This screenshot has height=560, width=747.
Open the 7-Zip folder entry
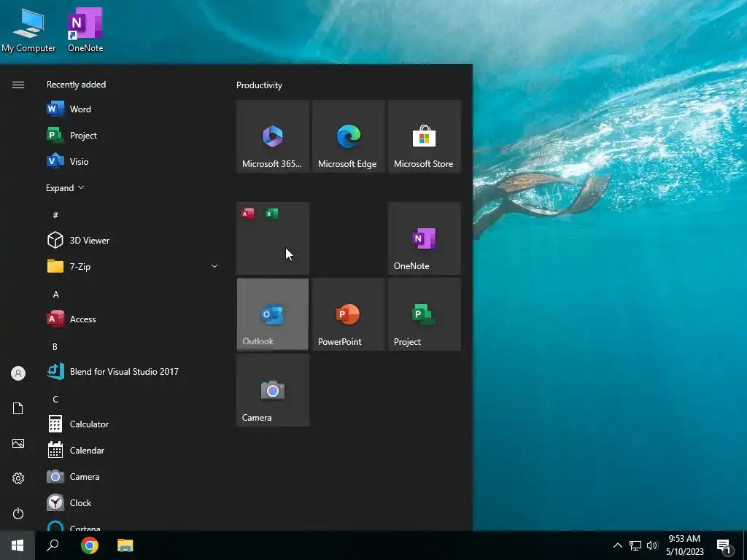pyautogui.click(x=133, y=267)
